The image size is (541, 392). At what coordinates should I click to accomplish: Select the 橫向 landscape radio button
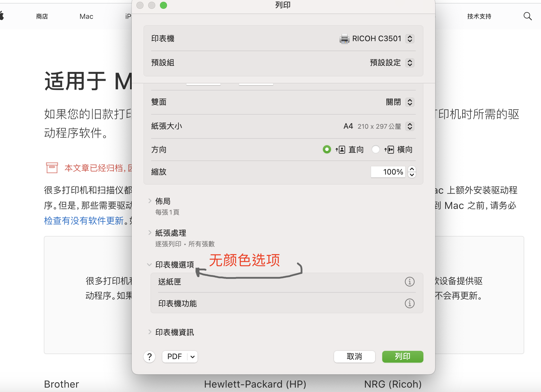coord(375,150)
